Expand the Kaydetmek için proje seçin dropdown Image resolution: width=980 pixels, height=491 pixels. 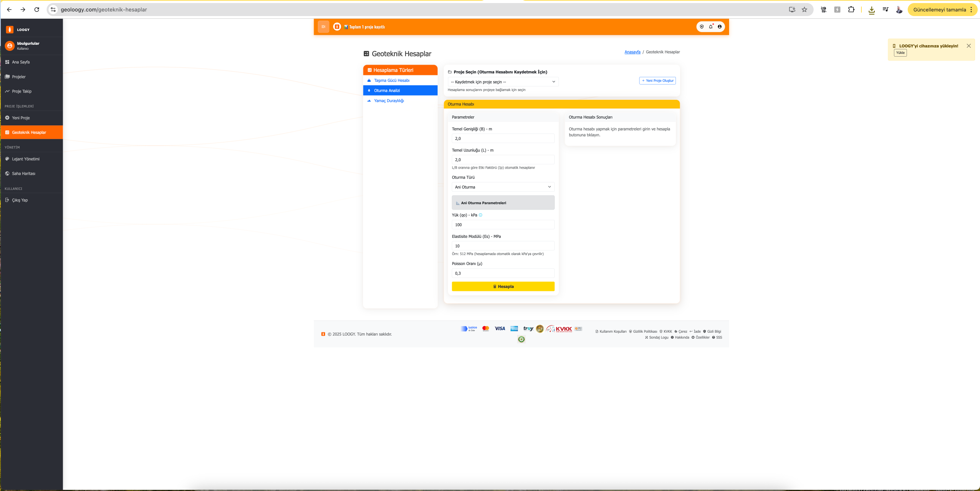pos(503,82)
